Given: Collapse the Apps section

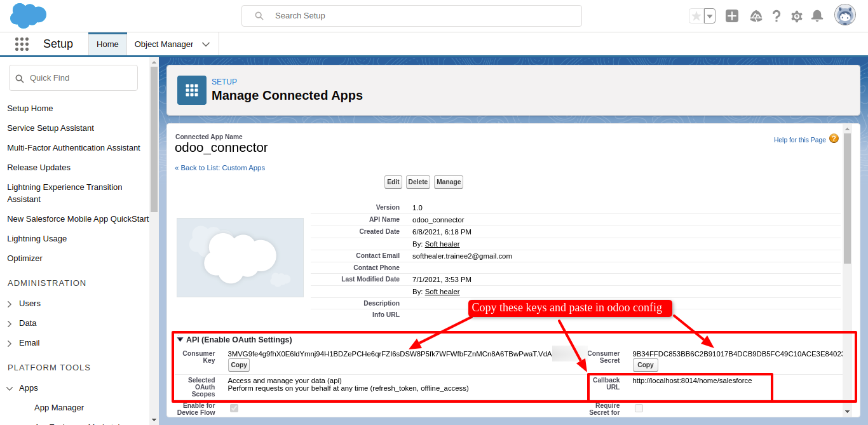Looking at the screenshot, I should click(x=10, y=388).
